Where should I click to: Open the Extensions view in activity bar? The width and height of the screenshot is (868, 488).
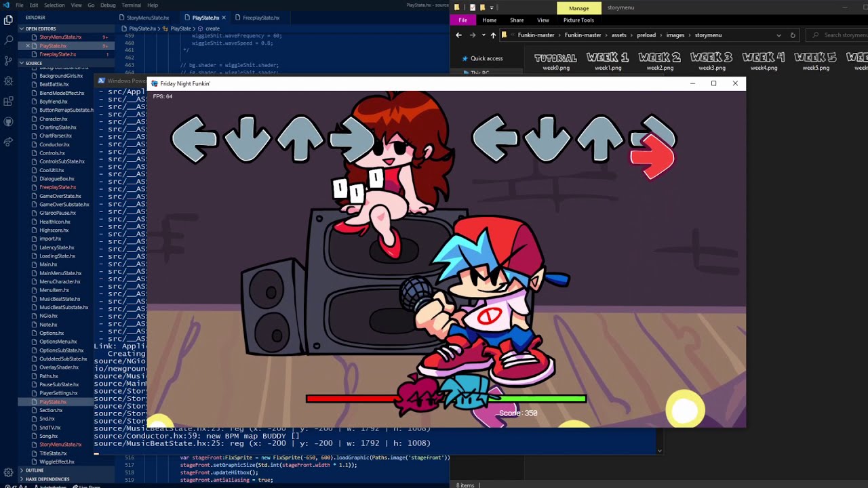[8, 102]
